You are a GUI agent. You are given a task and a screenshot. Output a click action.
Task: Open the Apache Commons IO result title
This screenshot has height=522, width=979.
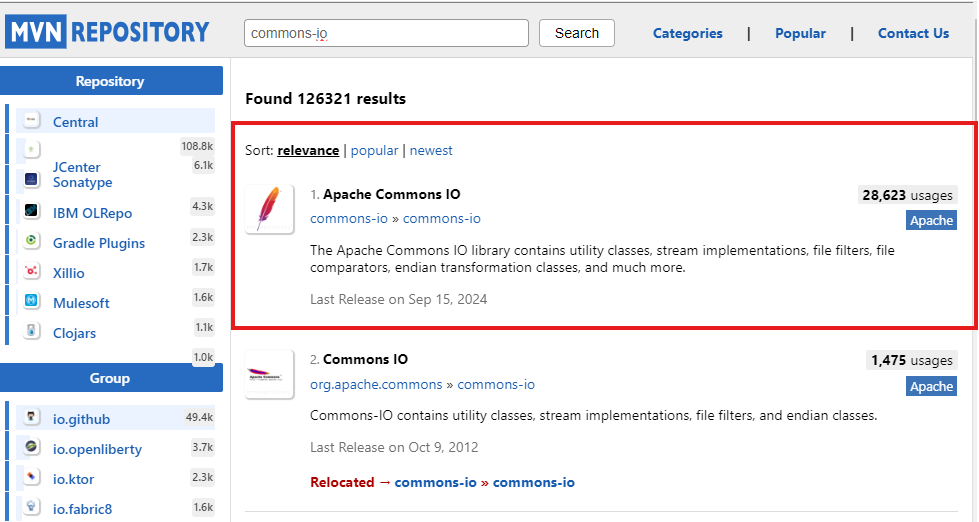[x=391, y=194]
